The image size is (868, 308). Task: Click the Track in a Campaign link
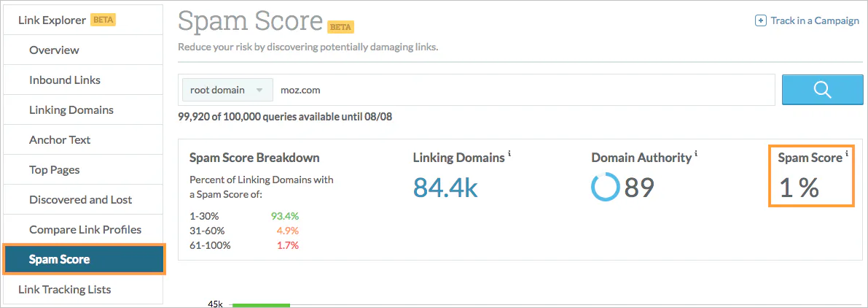pos(815,20)
